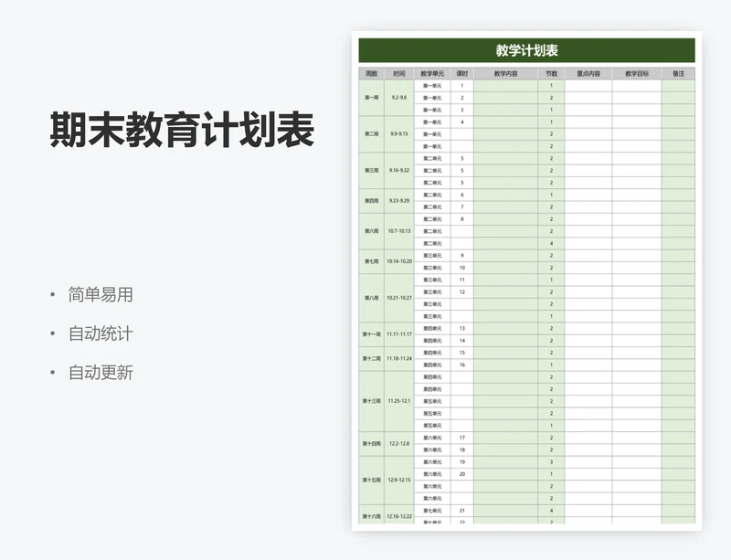Click the 期末教育计划表 main title
Screen dimensions: 731x560
(x=182, y=129)
